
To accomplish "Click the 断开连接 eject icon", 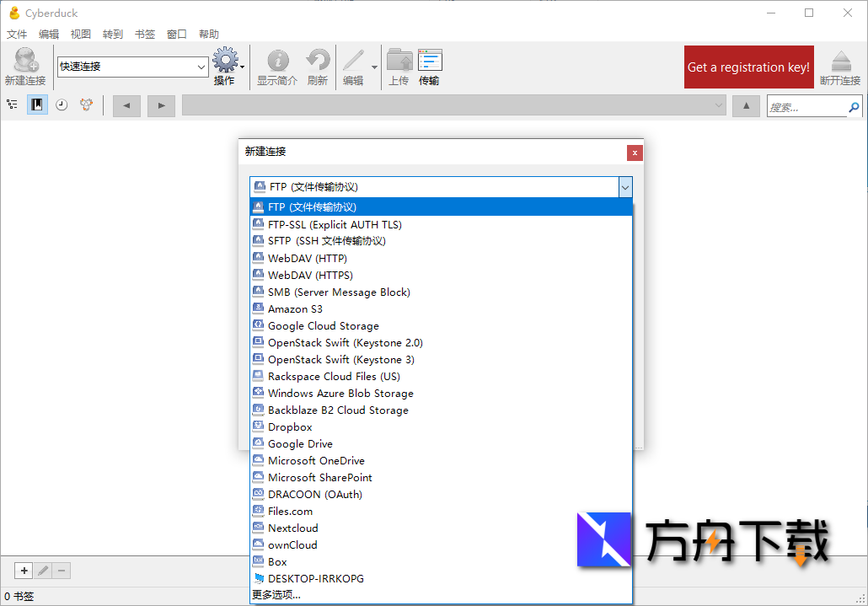I will point(840,62).
